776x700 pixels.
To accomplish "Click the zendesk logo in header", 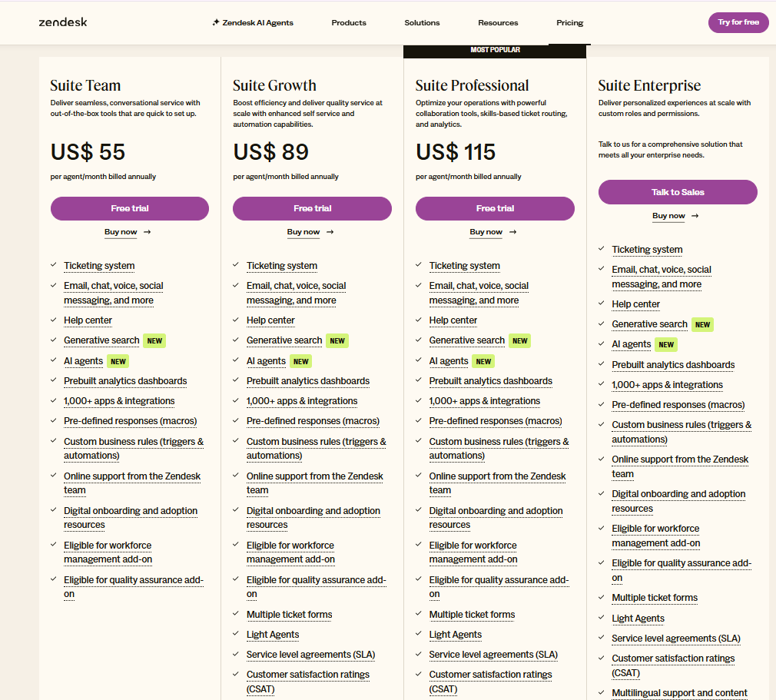I will point(63,22).
